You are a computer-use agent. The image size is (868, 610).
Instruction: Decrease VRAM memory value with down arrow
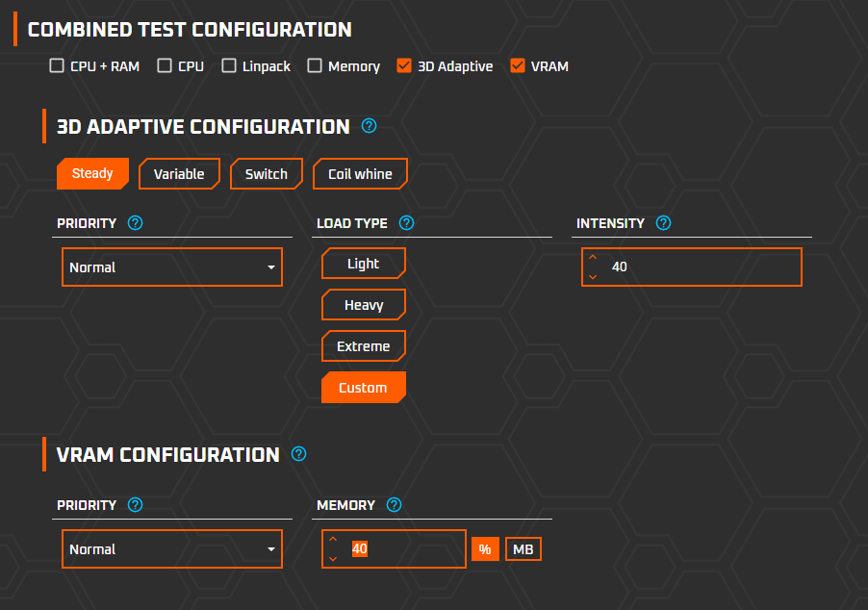point(333,559)
